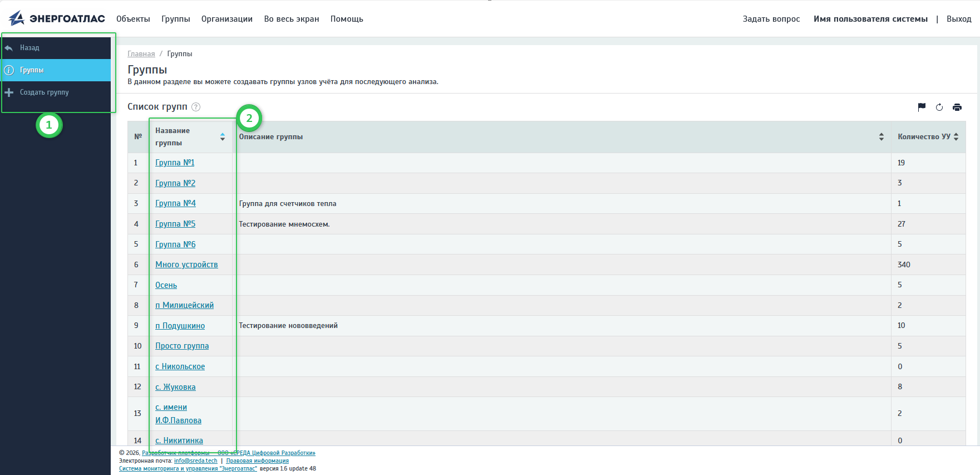Screen dimensions: 980x475
Task: Open the п Подушкино group
Action: (180, 326)
